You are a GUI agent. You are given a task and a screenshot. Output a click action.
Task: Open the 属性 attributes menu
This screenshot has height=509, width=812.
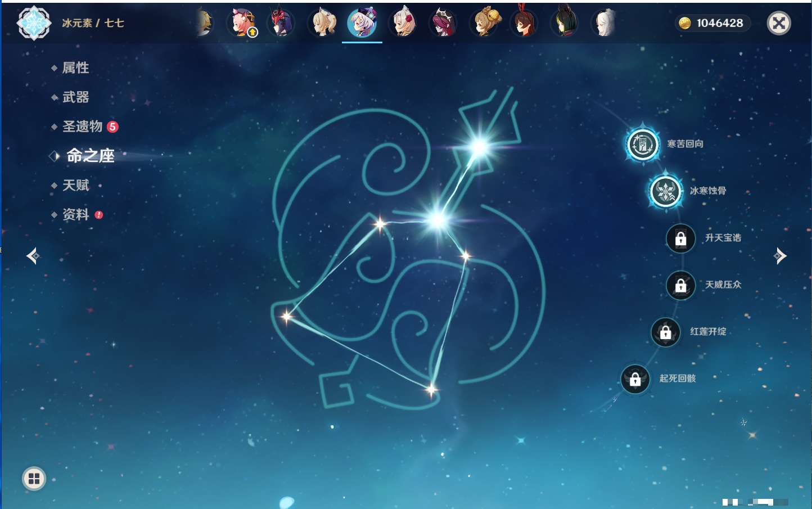(75, 68)
